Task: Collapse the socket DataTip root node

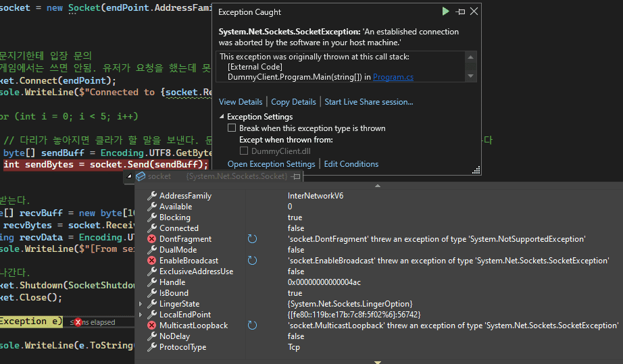Action: (x=129, y=176)
